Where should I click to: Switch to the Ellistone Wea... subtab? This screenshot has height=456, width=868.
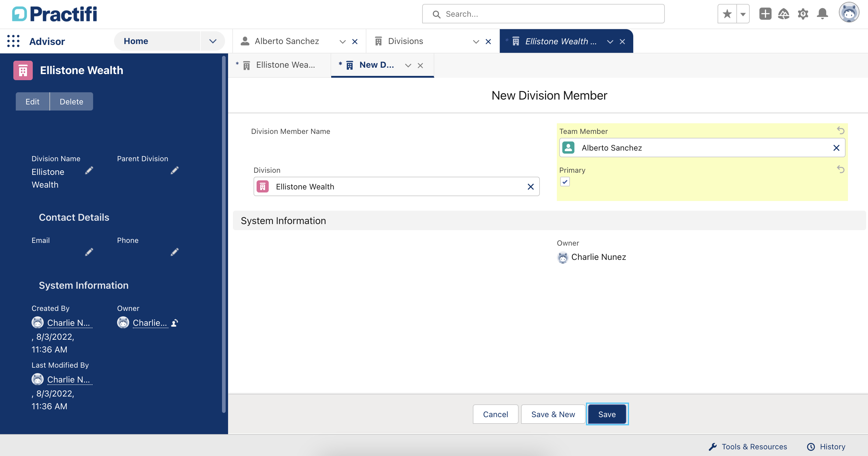pos(279,65)
